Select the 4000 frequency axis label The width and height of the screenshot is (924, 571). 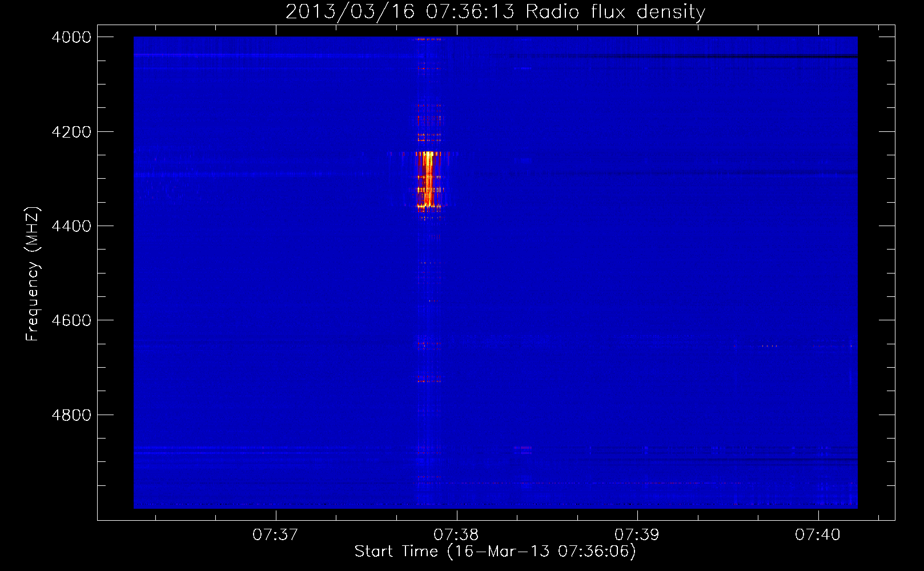[x=71, y=37]
